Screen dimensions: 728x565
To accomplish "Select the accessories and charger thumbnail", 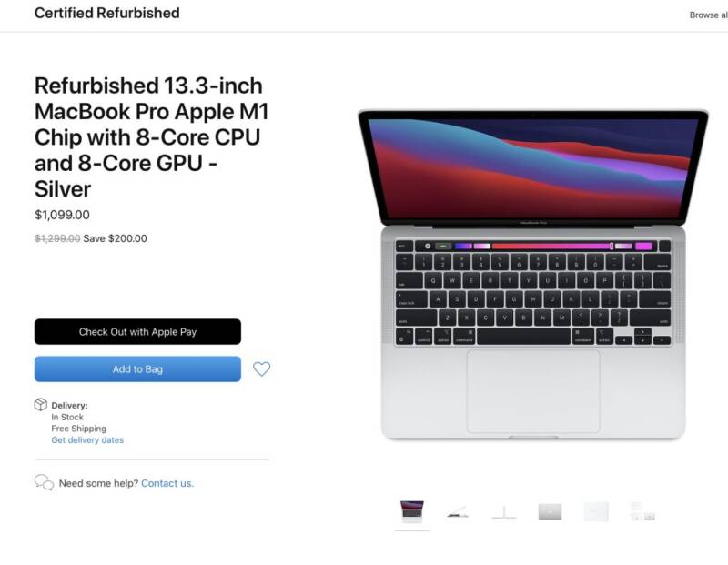I will coord(642,511).
